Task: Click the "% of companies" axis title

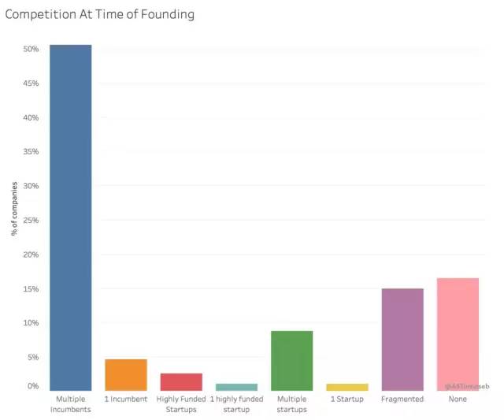Action: (14, 208)
